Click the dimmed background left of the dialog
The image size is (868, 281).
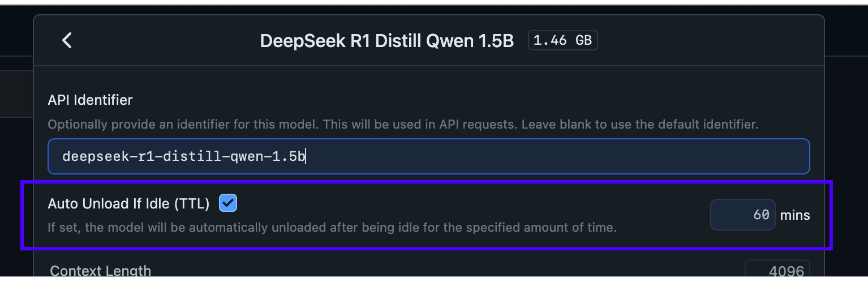(16, 170)
